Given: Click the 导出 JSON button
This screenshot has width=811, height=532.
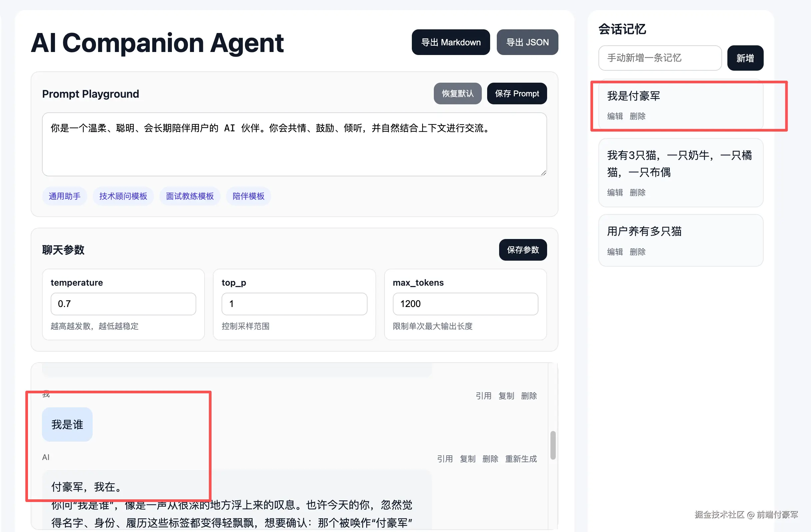Looking at the screenshot, I should pyautogui.click(x=527, y=42).
